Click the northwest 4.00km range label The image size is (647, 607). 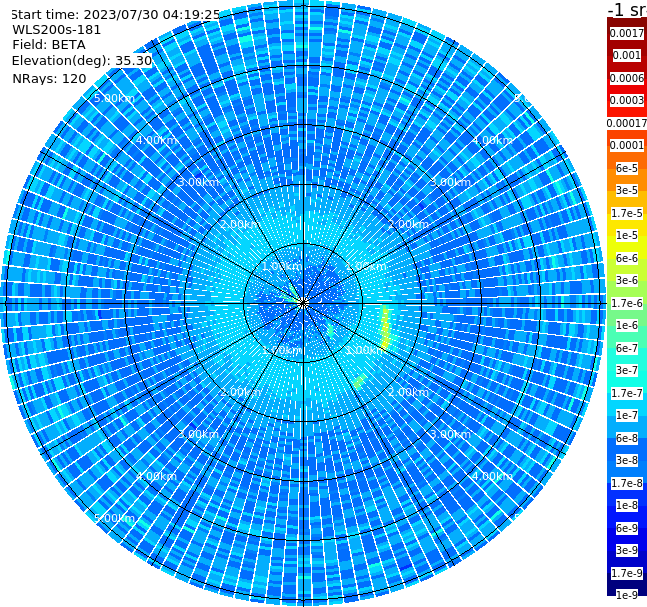[x=156, y=140]
